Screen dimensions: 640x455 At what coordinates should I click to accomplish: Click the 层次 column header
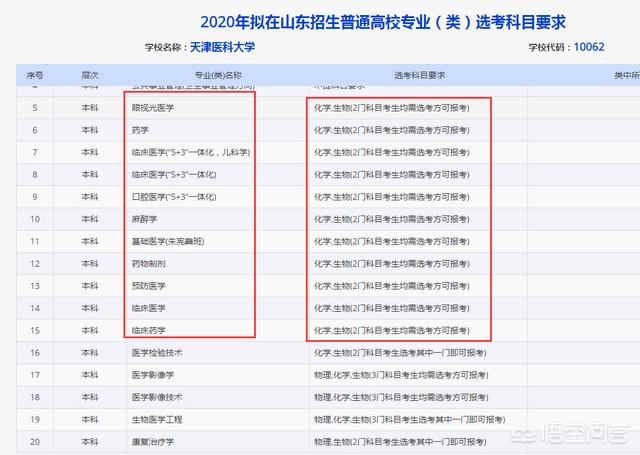90,75
